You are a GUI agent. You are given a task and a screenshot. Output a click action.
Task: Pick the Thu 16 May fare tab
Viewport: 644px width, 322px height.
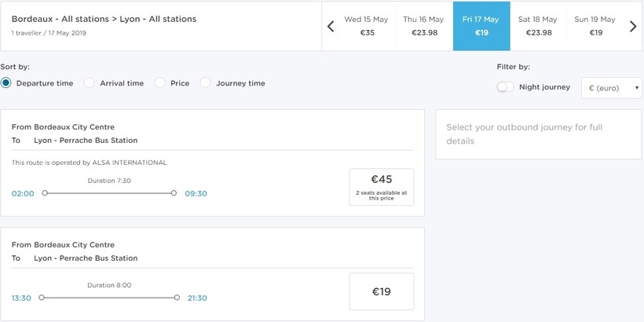[424, 26]
